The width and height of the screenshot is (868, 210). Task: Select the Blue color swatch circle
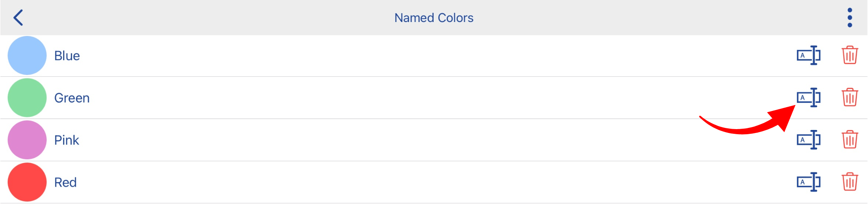click(27, 55)
